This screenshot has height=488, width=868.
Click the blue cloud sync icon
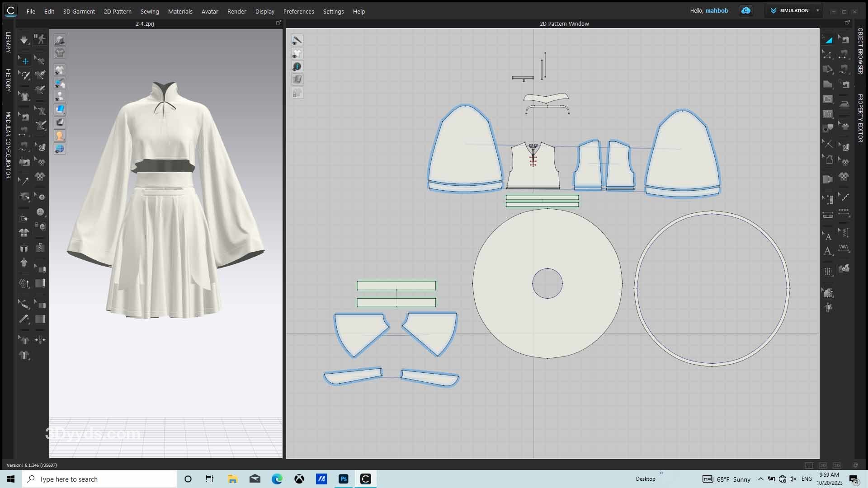(746, 11)
